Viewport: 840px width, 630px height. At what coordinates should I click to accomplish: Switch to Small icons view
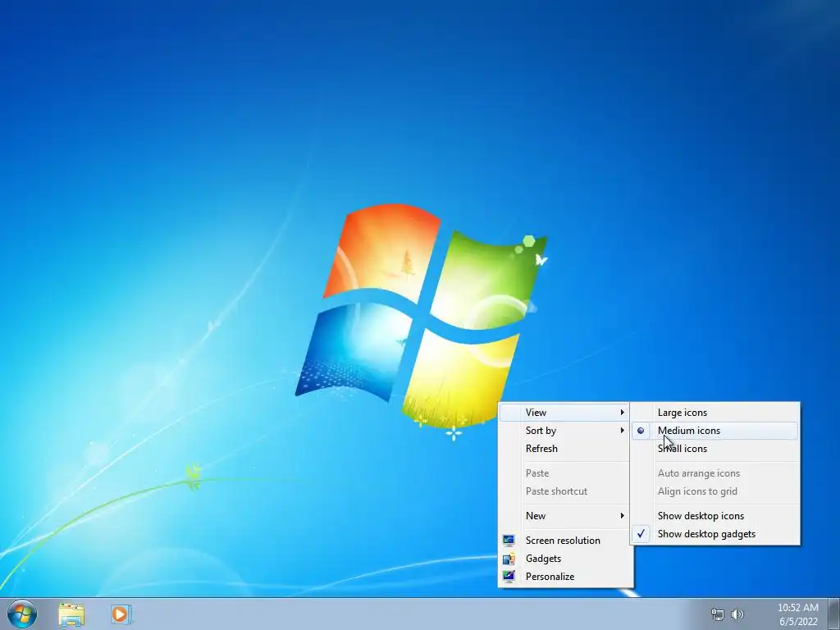click(x=714, y=449)
